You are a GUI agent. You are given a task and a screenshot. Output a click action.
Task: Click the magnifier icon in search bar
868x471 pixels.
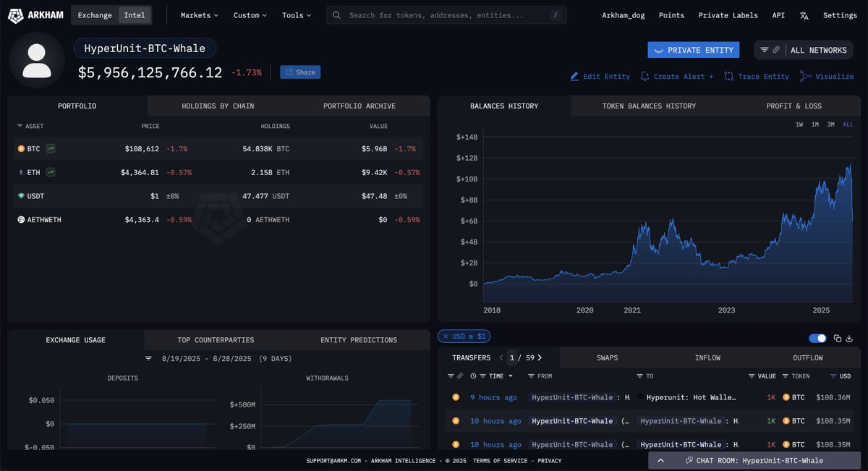(x=338, y=15)
